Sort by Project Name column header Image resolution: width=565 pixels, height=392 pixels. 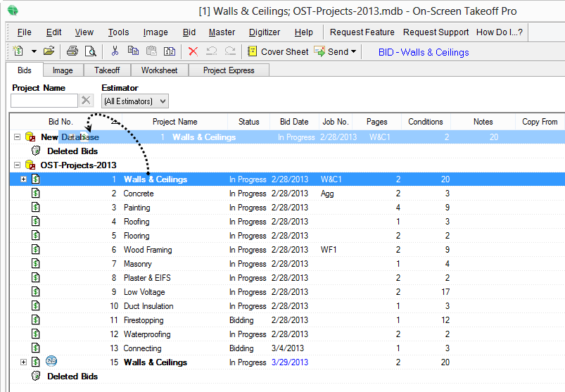pyautogui.click(x=174, y=122)
